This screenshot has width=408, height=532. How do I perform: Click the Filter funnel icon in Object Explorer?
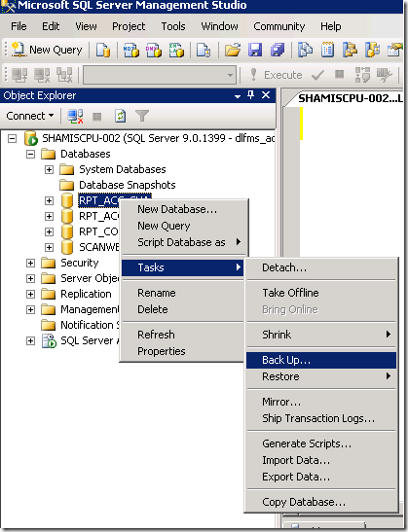point(142,116)
